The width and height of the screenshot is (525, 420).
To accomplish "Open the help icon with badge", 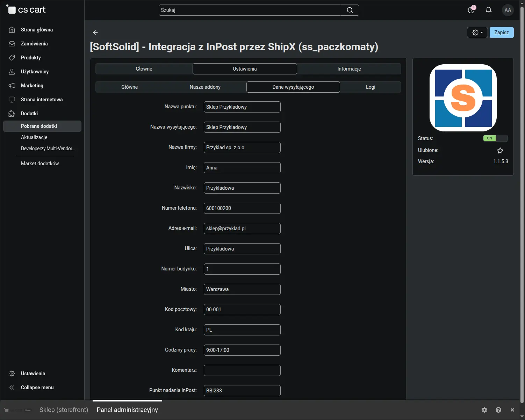I will [x=472, y=10].
